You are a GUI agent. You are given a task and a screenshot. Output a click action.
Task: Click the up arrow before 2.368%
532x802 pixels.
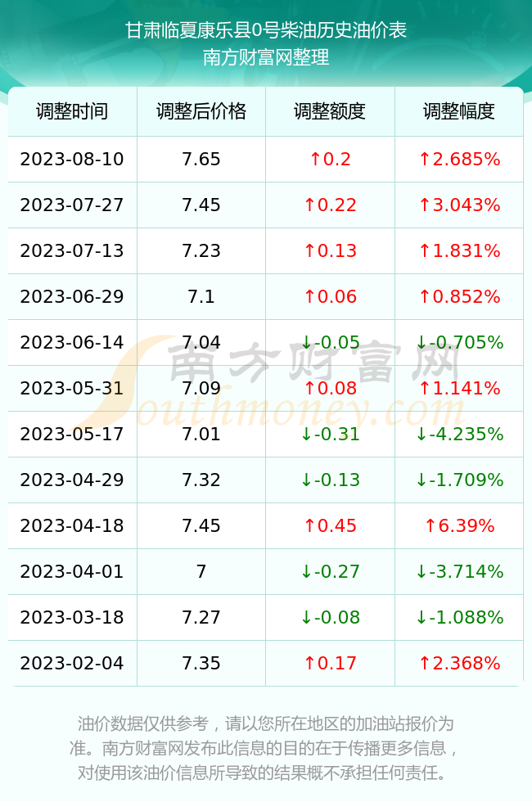(425, 664)
